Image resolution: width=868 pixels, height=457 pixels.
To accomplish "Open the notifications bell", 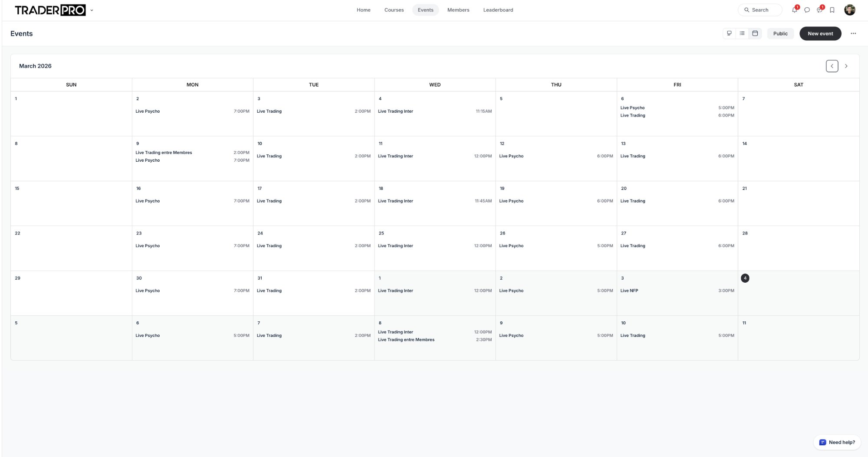I will pyautogui.click(x=794, y=10).
